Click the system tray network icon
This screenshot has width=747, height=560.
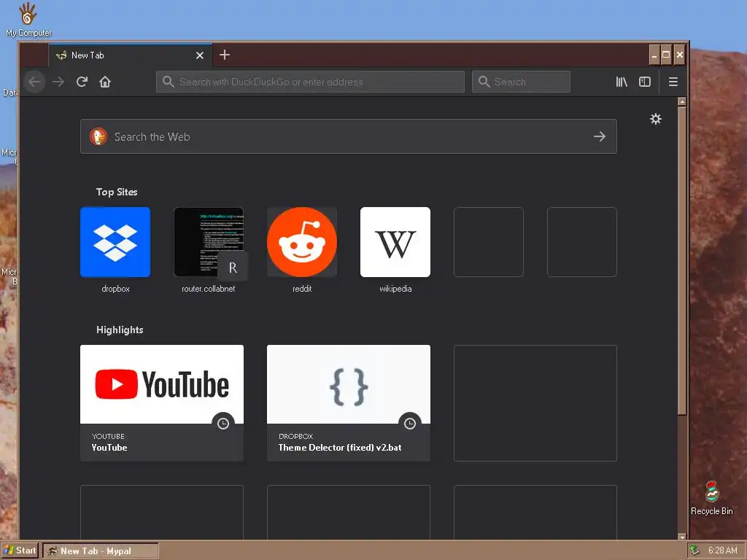click(x=695, y=551)
